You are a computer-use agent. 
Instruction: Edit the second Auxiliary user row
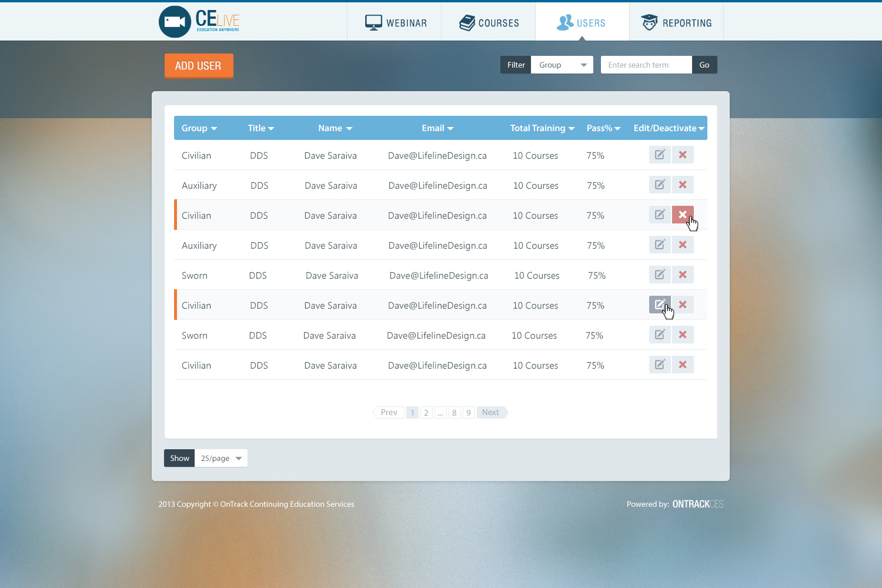point(660,245)
